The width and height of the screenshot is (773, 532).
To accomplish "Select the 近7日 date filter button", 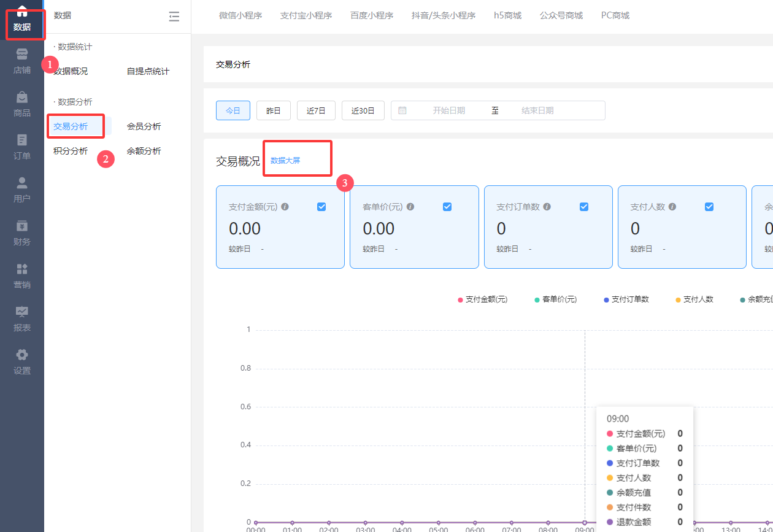I will click(316, 110).
